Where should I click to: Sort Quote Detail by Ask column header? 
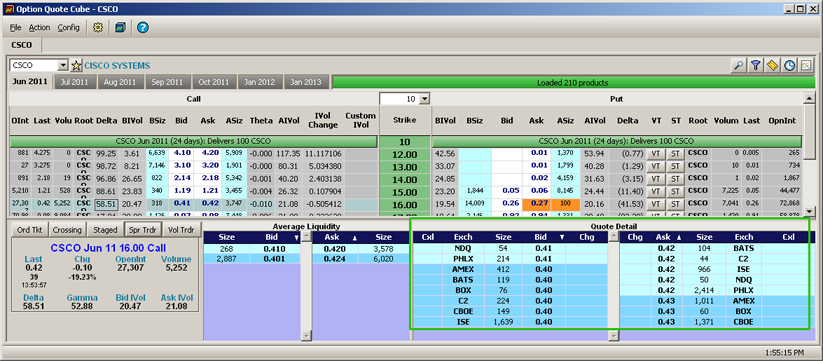(667, 237)
